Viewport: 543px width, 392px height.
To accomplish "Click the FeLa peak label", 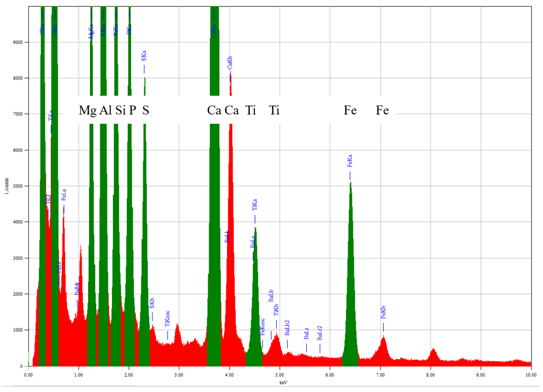I will pos(63,195).
